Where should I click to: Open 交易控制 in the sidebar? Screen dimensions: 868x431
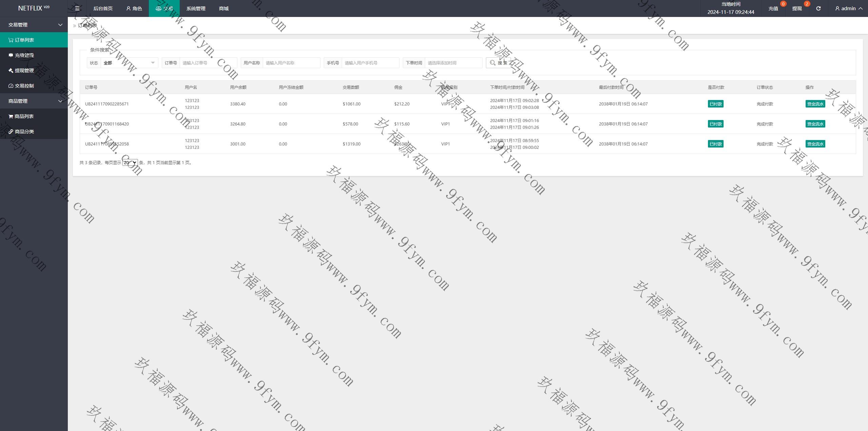[x=24, y=86]
